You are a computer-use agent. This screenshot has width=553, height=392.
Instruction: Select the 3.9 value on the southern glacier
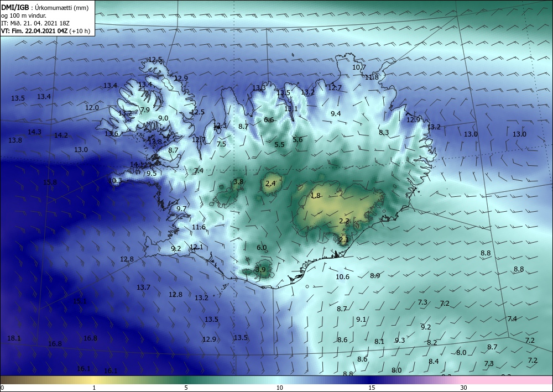(x=260, y=270)
